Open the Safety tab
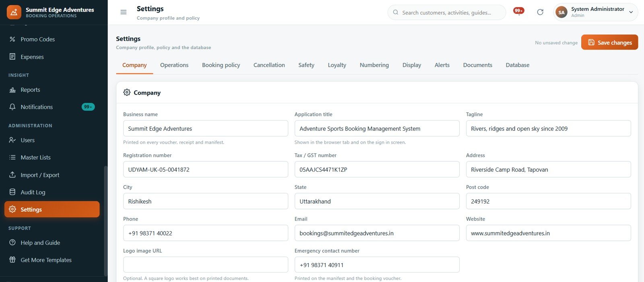 pyautogui.click(x=306, y=65)
